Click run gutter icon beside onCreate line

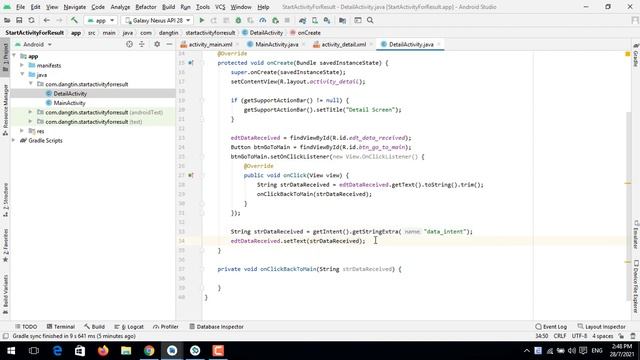[x=191, y=63]
